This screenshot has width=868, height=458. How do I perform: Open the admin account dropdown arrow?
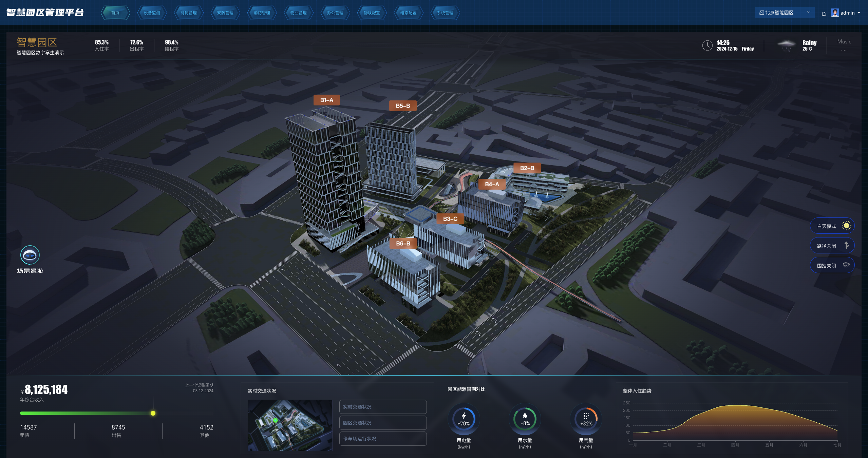pos(859,13)
